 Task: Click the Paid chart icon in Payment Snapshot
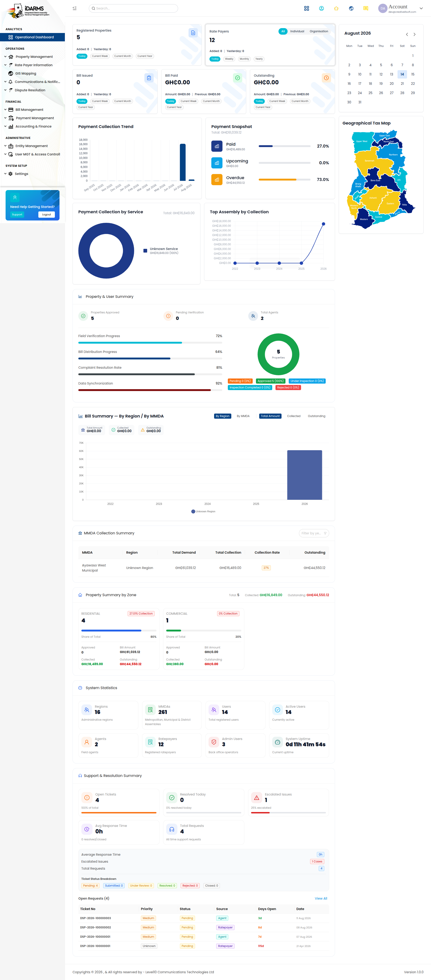pyautogui.click(x=217, y=146)
